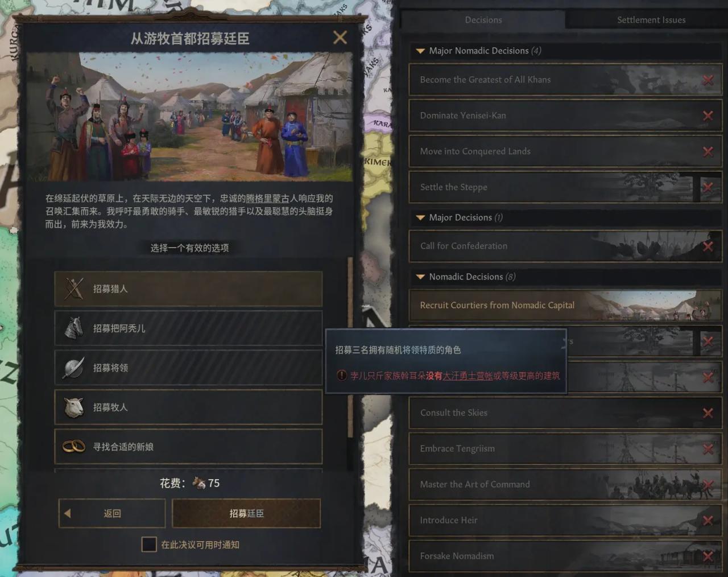Click the crossed arrows hunter icon
Image resolution: width=728 pixels, height=577 pixels.
tap(74, 289)
